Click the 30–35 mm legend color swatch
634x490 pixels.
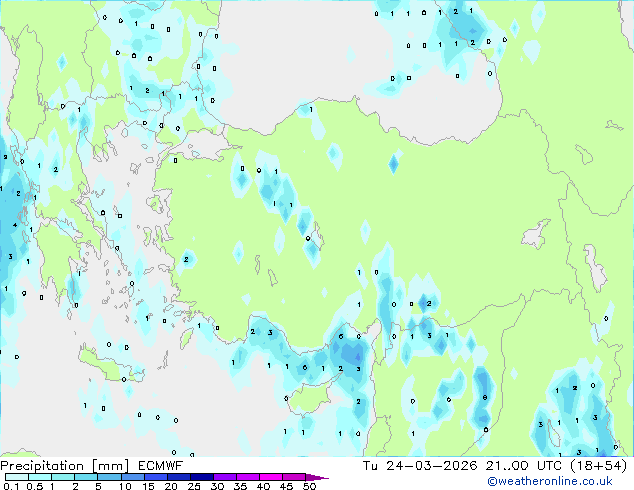(x=224, y=477)
